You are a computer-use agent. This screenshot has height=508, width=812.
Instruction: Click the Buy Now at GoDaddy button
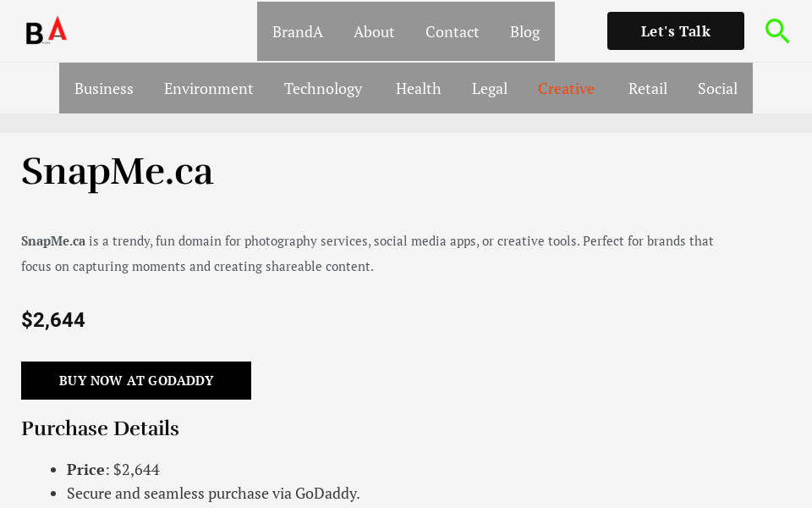(x=135, y=380)
